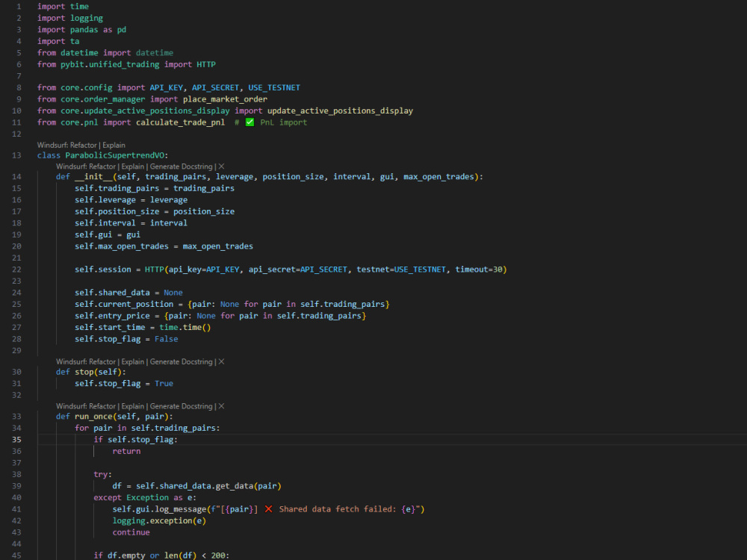Click 'pybit.unified_trading' module name
Image resolution: width=747 pixels, height=560 pixels.
pyautogui.click(x=110, y=64)
